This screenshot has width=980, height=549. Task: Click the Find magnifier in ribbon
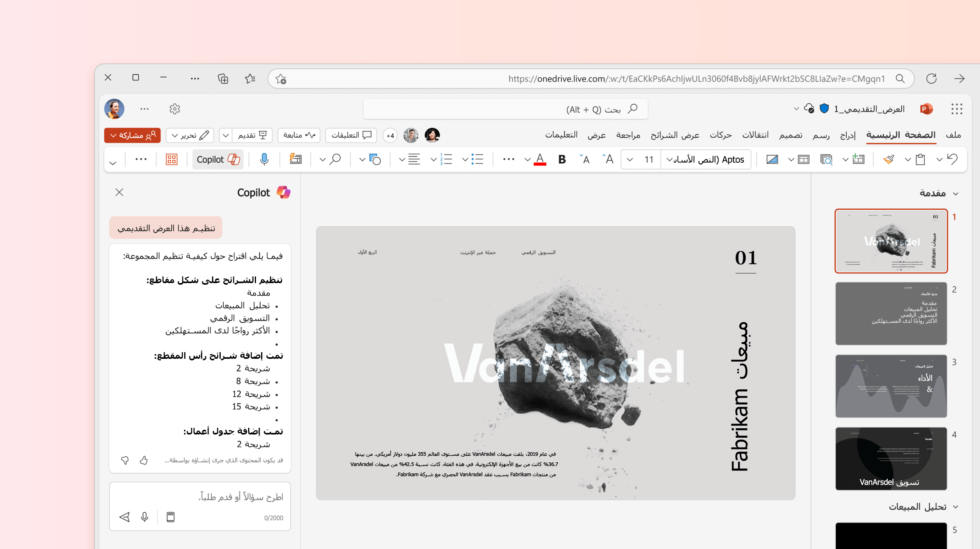click(335, 159)
